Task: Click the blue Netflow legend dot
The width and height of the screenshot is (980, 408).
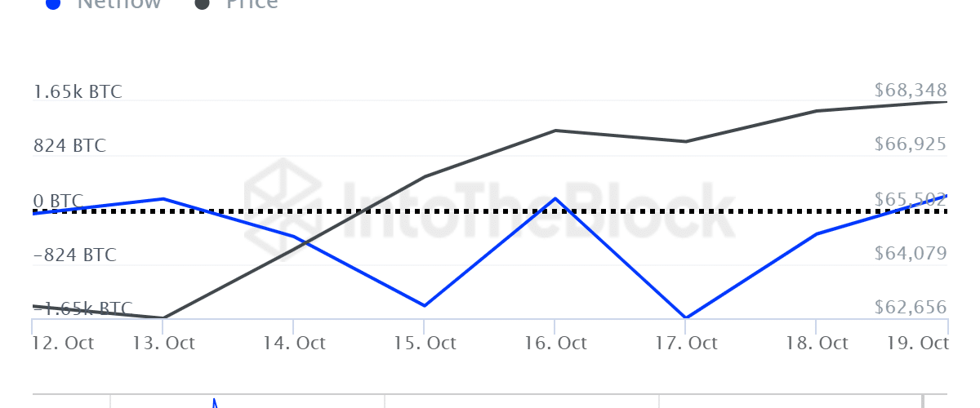Action: pyautogui.click(x=53, y=3)
